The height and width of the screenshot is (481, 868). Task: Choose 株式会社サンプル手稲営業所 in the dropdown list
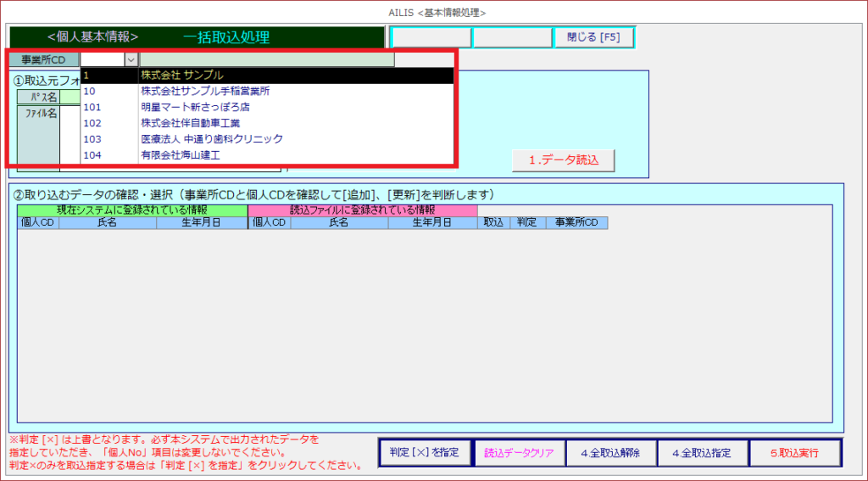(x=205, y=92)
